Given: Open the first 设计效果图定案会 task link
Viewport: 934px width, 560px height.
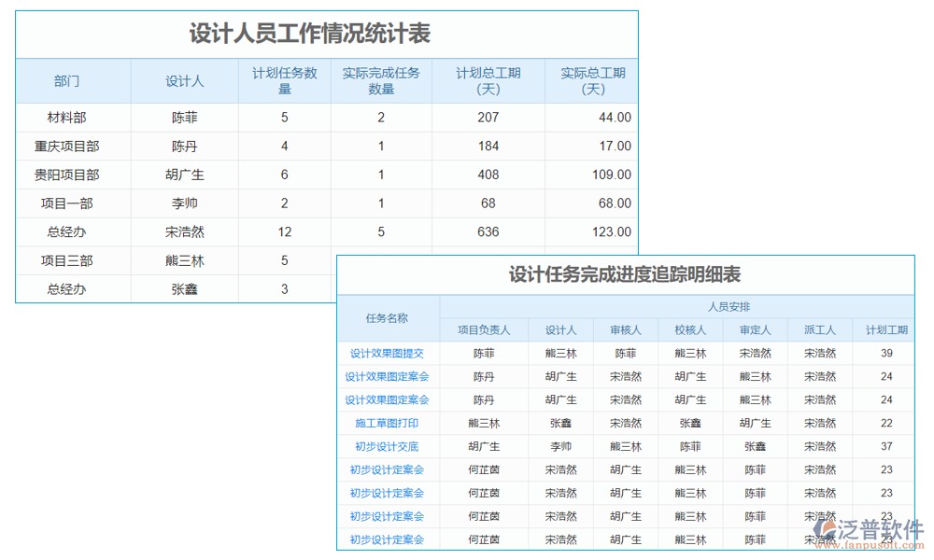Looking at the screenshot, I should pyautogui.click(x=387, y=376).
